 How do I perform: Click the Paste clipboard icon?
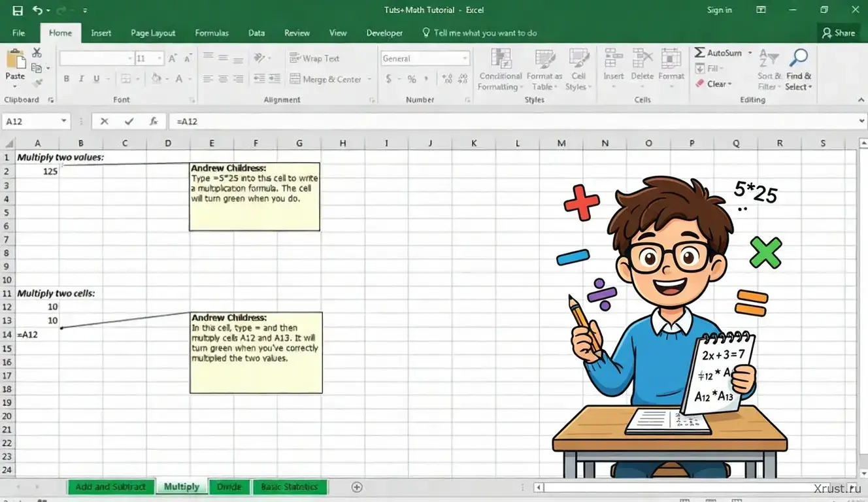(14, 64)
